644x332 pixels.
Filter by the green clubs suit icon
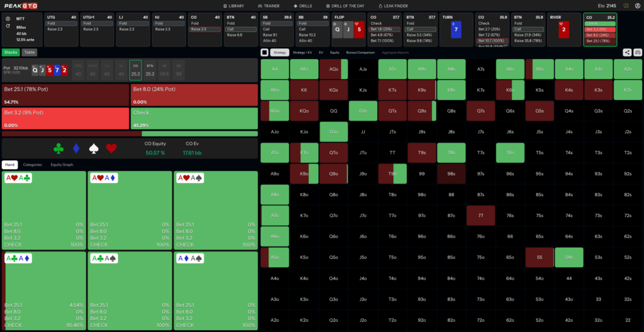[58, 148]
